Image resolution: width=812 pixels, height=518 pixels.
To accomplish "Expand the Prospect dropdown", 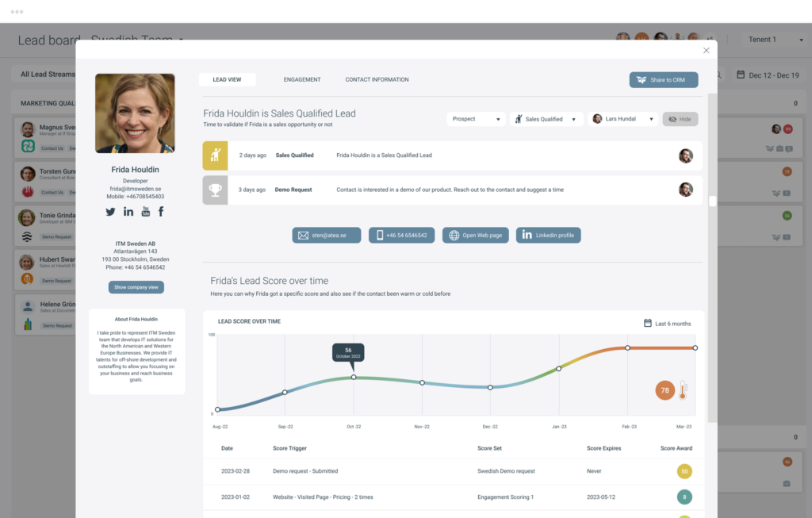I will pos(476,119).
